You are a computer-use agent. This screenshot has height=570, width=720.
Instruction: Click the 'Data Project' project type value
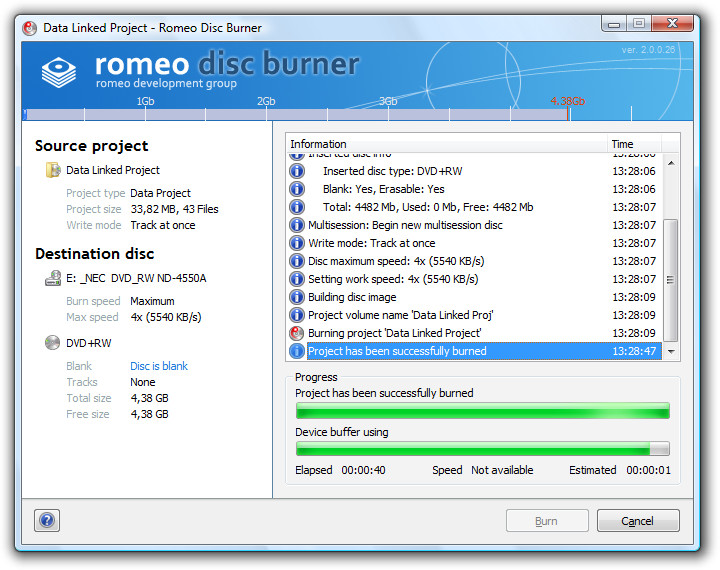coord(160,193)
